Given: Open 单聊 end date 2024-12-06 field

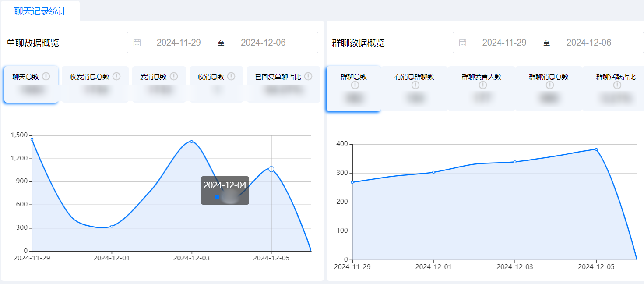Looking at the screenshot, I should click(263, 43).
